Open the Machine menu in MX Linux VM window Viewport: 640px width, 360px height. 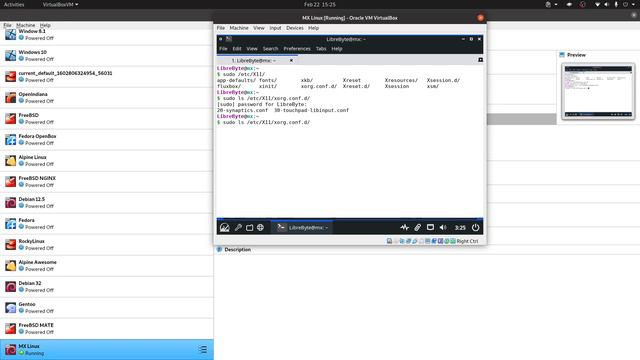coord(239,28)
